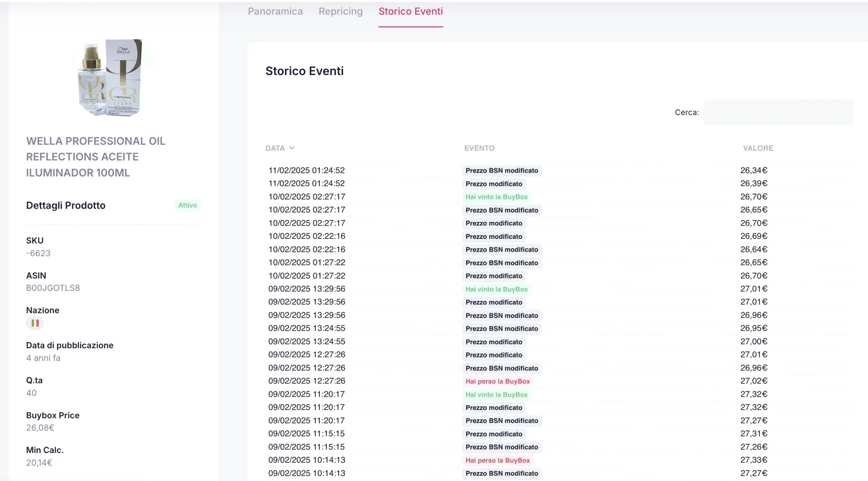Image resolution: width=868 pixels, height=481 pixels.
Task: Click 'Prezzo BSN modificato' at 09/02/2025 11:15:15
Action: tap(501, 447)
